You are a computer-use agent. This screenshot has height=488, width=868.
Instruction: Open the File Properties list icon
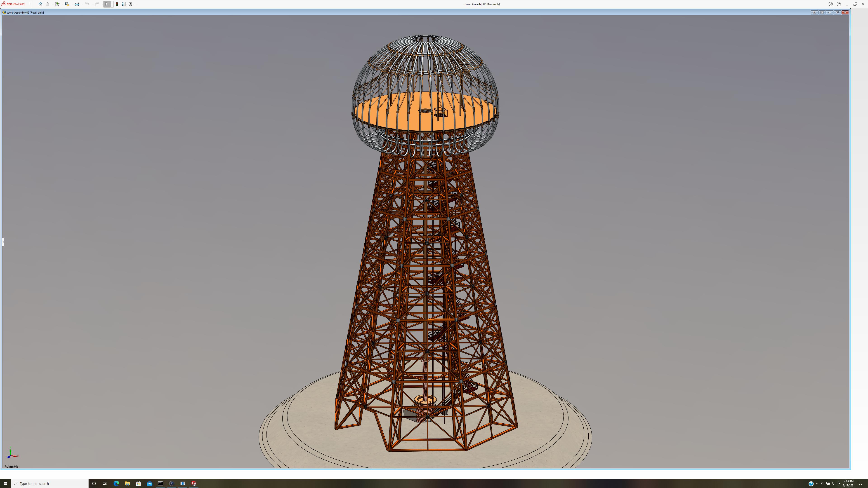click(x=124, y=4)
